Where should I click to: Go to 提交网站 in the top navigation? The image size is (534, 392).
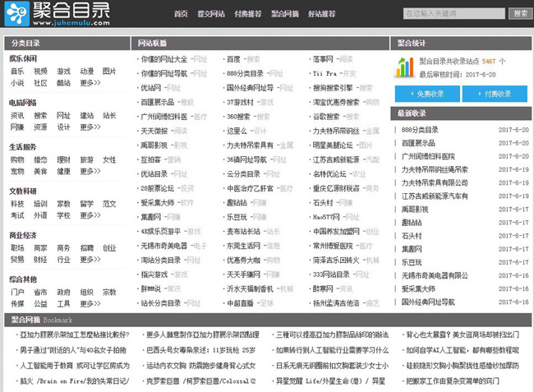click(210, 14)
